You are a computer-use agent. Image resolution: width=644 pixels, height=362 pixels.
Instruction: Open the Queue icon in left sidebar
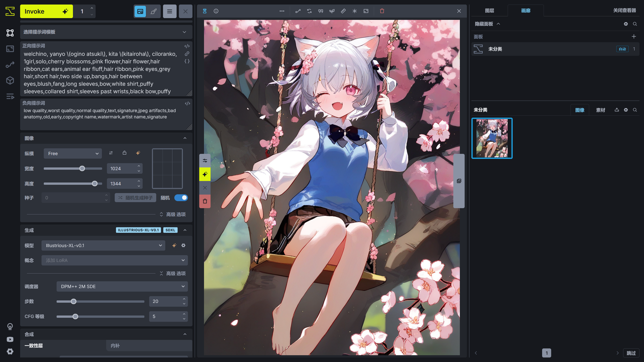pos(10,97)
